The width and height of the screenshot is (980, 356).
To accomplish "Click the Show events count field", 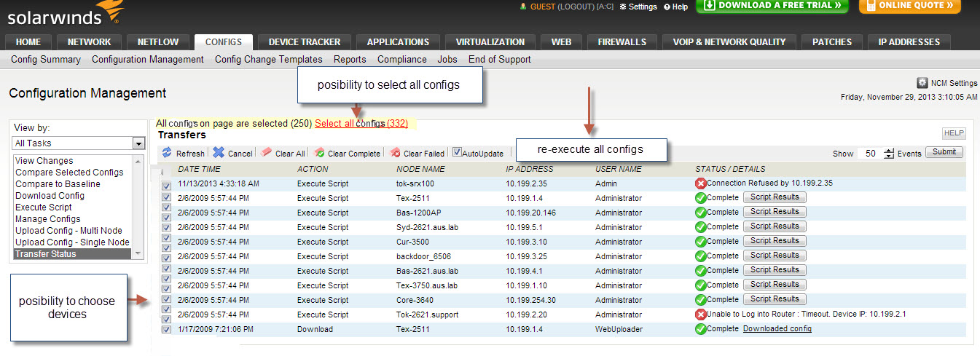I will click(870, 153).
